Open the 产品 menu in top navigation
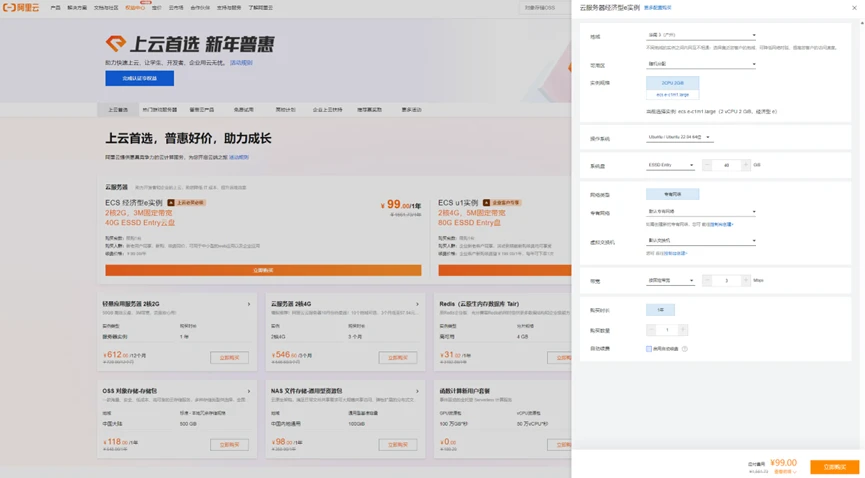This screenshot has width=865, height=478. coord(55,8)
